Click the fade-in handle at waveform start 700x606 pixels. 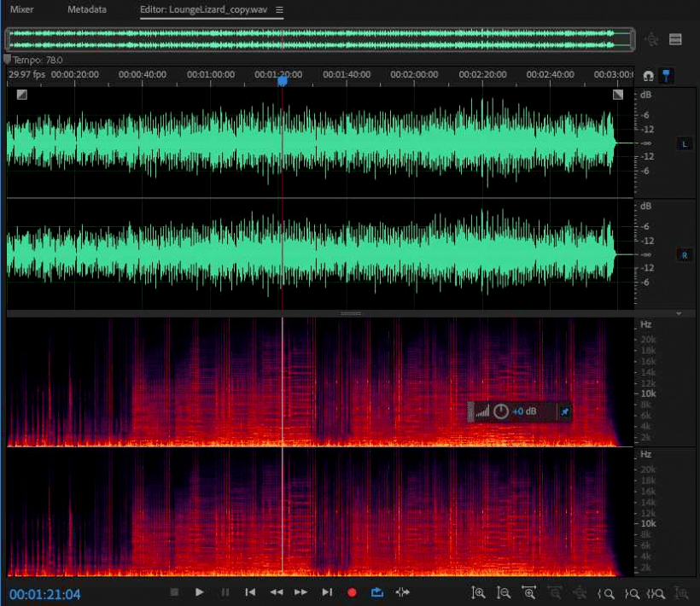[x=22, y=95]
